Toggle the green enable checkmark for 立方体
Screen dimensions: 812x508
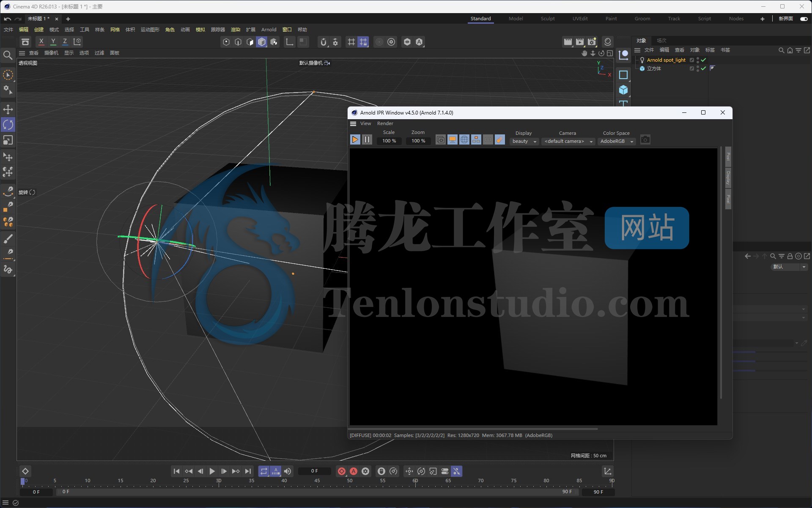pos(703,68)
